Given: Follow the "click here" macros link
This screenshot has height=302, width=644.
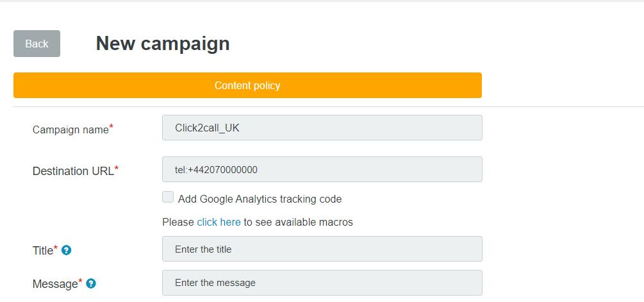Looking at the screenshot, I should point(219,222).
